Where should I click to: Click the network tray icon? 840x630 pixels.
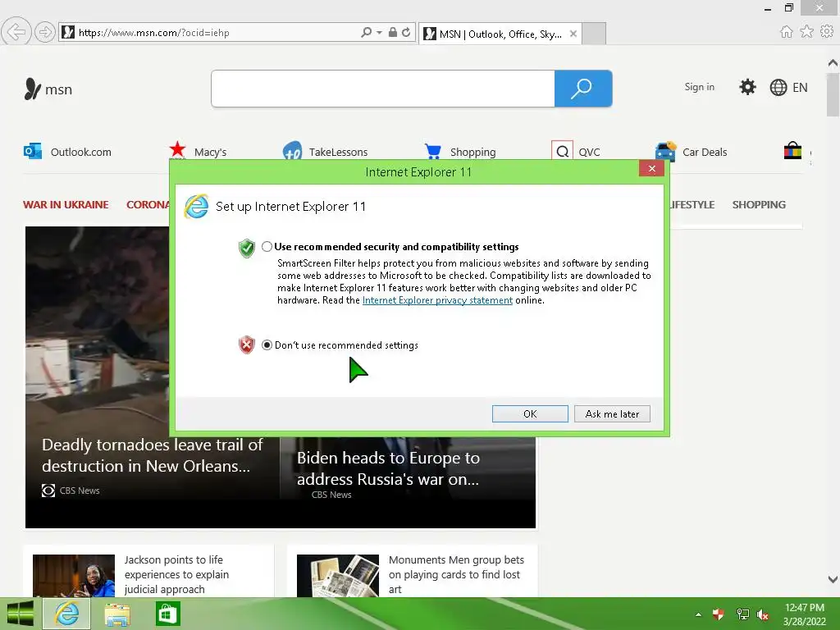click(x=742, y=614)
